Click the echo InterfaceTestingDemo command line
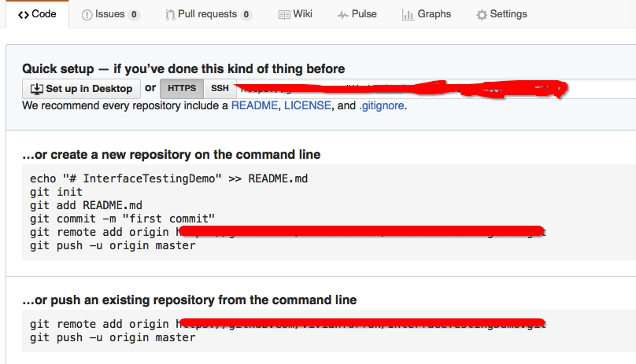The image size is (636, 364). [x=168, y=178]
